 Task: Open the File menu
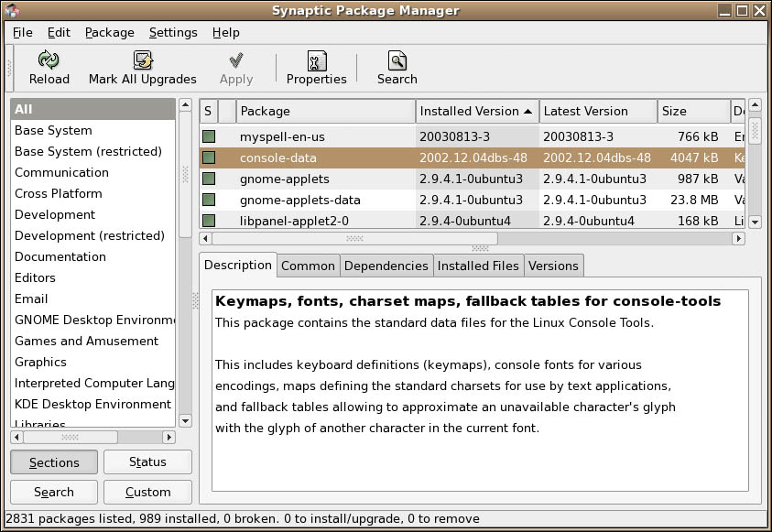click(x=23, y=32)
